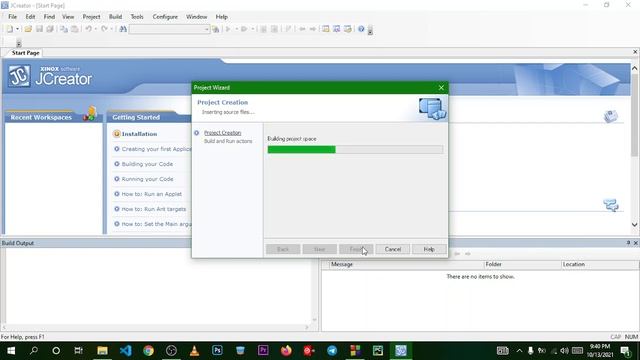Screen dimensions: 640x360
Task: Expand the Undo history dropdown arrow
Action: coord(96,29)
